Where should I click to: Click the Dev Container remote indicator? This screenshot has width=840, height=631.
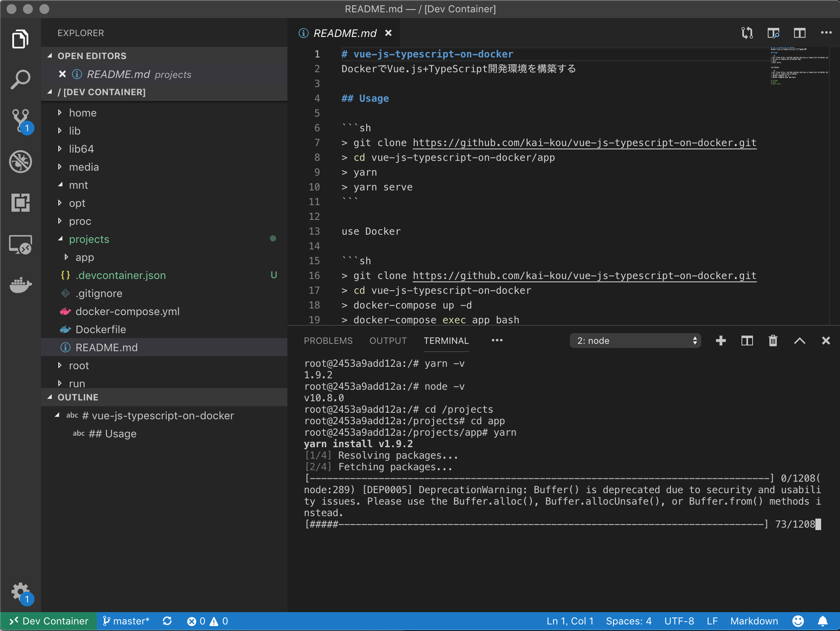click(48, 621)
